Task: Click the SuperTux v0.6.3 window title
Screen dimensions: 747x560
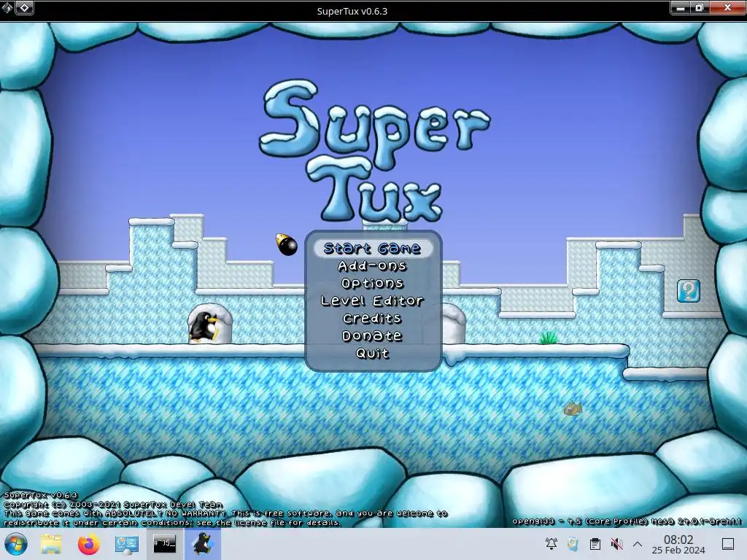Action: coord(352,11)
